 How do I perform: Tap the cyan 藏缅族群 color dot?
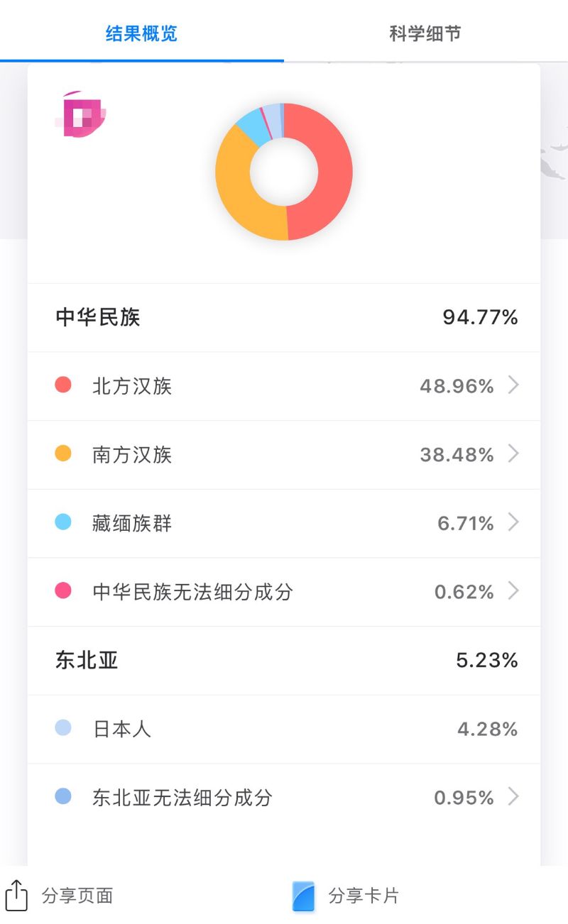pyautogui.click(x=63, y=523)
